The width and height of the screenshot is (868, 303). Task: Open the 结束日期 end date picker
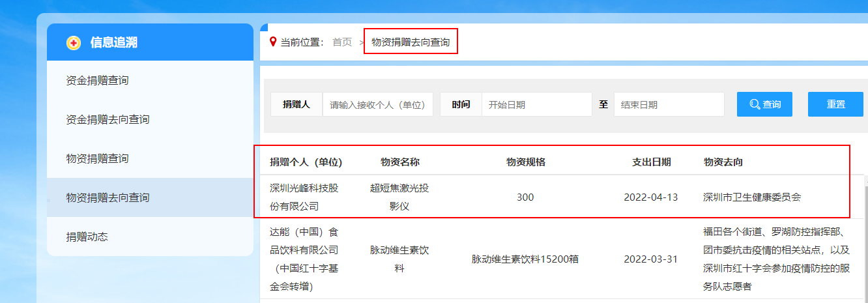pyautogui.click(x=669, y=104)
